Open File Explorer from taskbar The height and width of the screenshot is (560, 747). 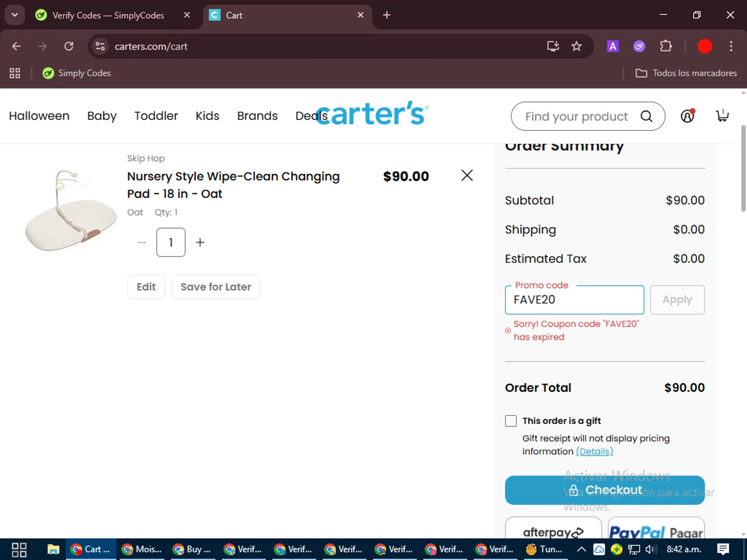53,550
